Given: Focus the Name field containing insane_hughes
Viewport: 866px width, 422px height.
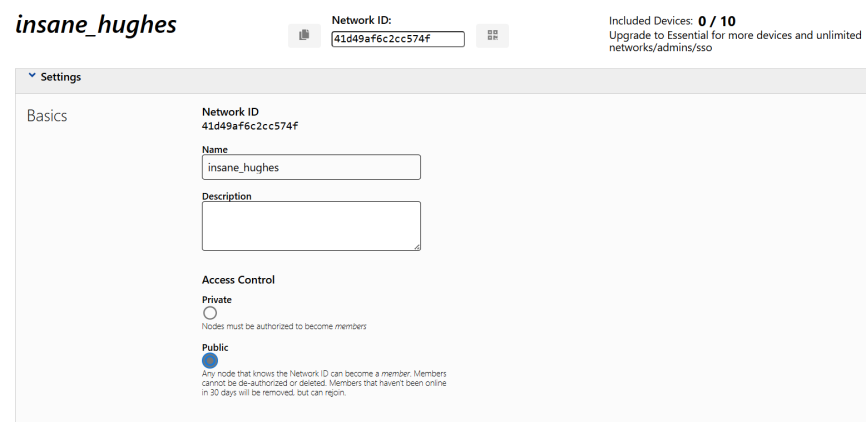Looking at the screenshot, I should (x=311, y=167).
